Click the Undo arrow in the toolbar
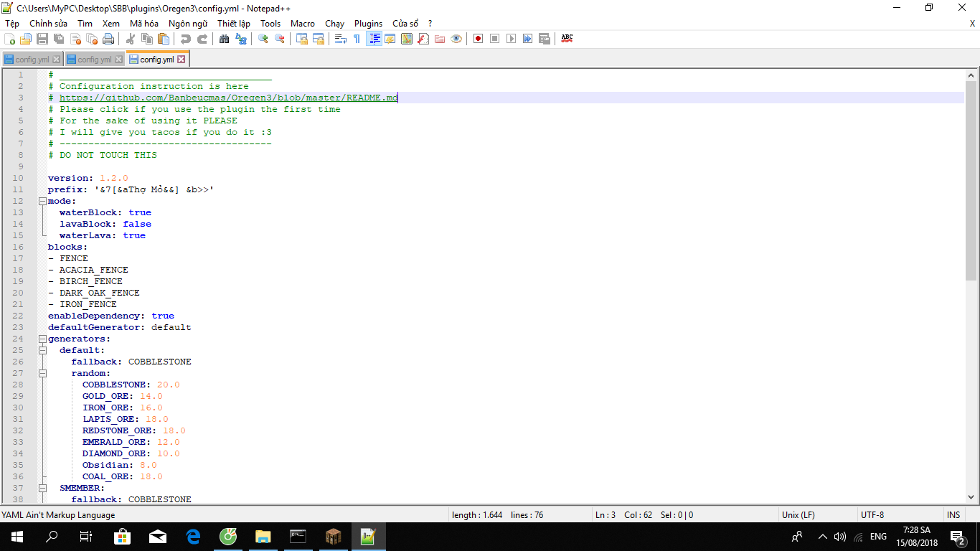 [x=186, y=39]
